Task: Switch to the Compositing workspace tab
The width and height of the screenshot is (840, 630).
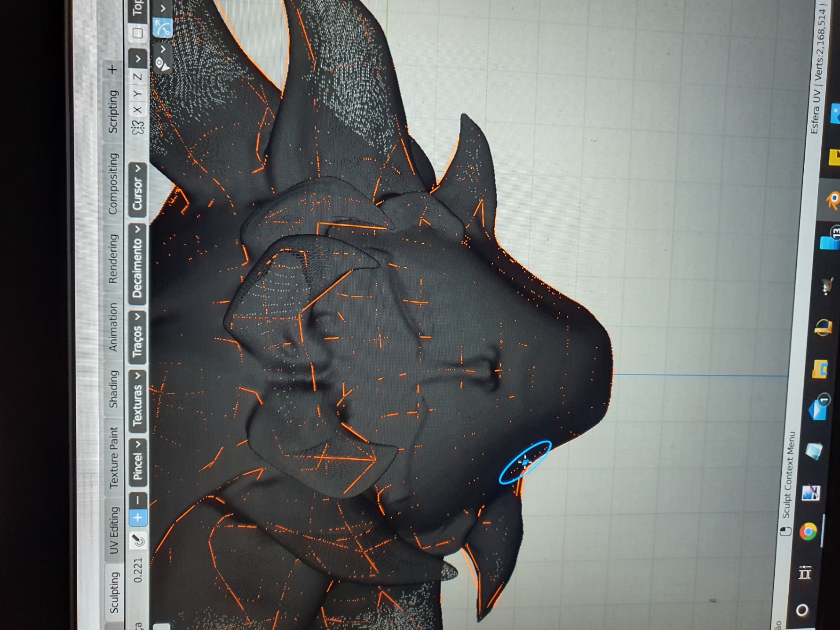Action: (x=113, y=183)
